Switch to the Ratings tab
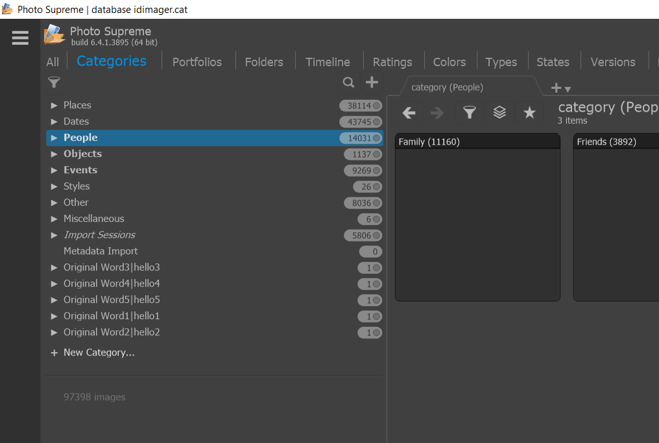The width and height of the screenshot is (659, 443). click(392, 62)
